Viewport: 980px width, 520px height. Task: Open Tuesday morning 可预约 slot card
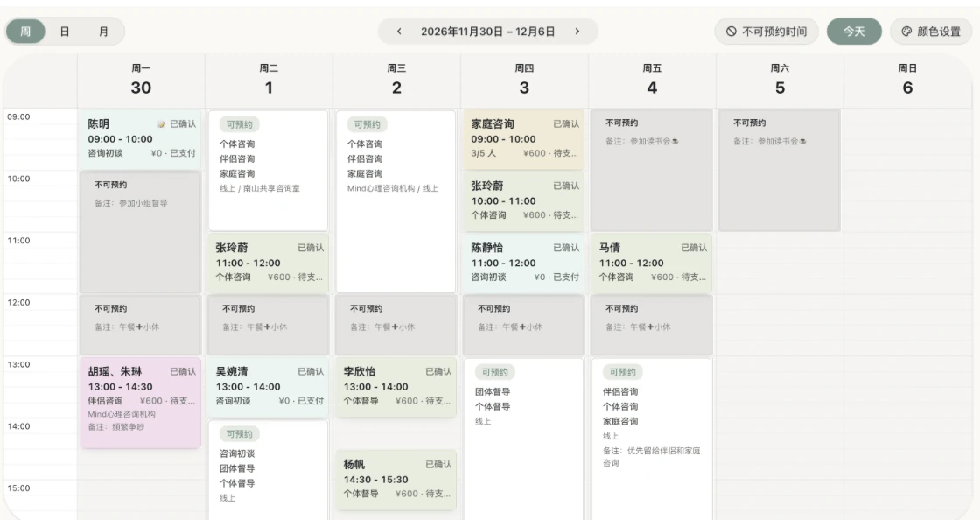coord(268,171)
